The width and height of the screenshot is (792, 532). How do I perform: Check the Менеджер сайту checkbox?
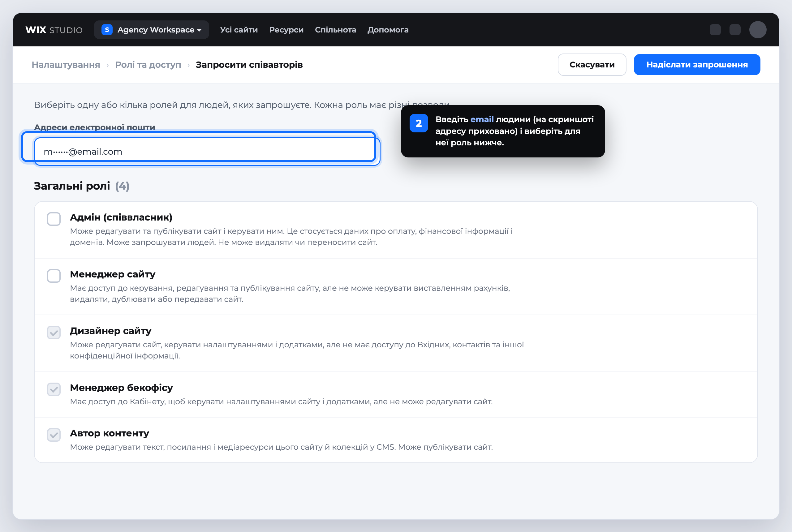pos(54,276)
